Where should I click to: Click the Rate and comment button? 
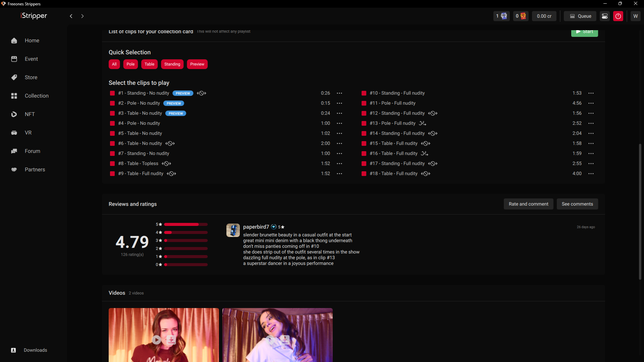pyautogui.click(x=528, y=204)
